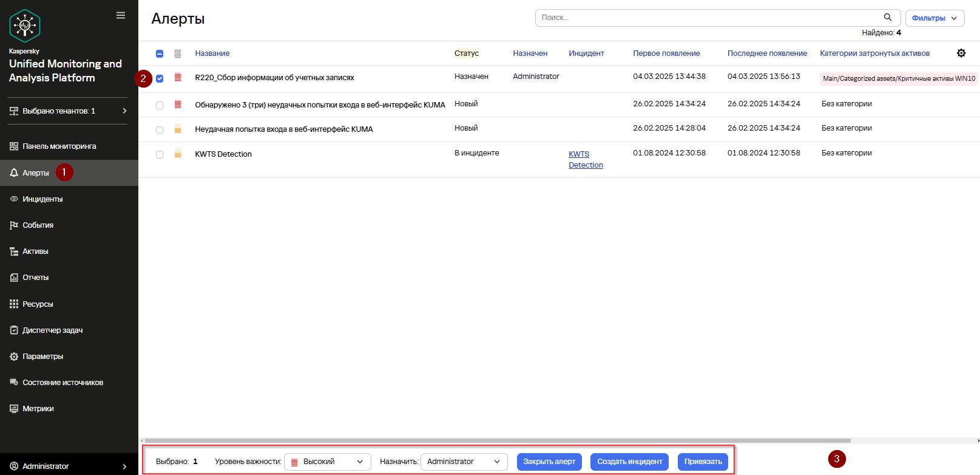Open the R220_Сбор информации об учетных записях alert
980x475 pixels.
(274, 78)
